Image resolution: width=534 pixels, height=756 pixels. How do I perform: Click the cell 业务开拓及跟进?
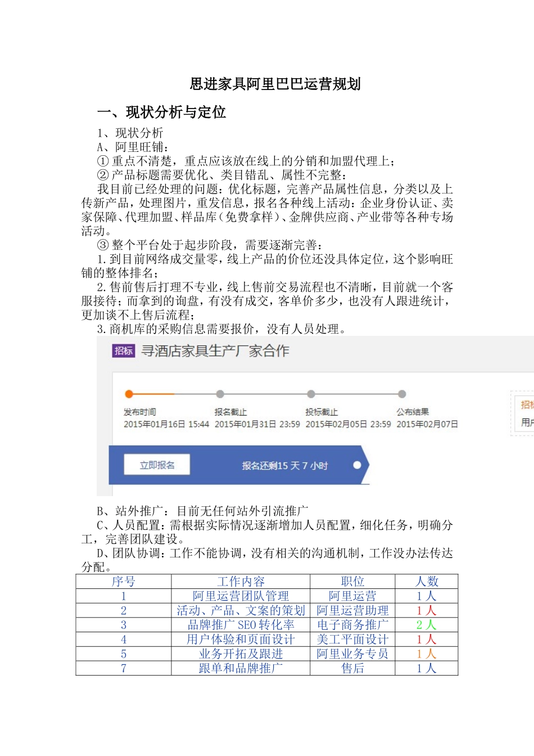coord(241,654)
